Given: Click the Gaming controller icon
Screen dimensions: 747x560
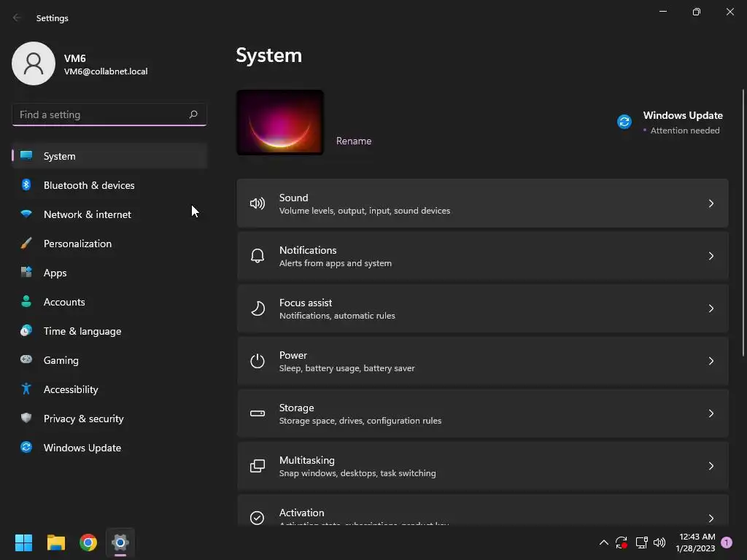Looking at the screenshot, I should (x=26, y=359).
